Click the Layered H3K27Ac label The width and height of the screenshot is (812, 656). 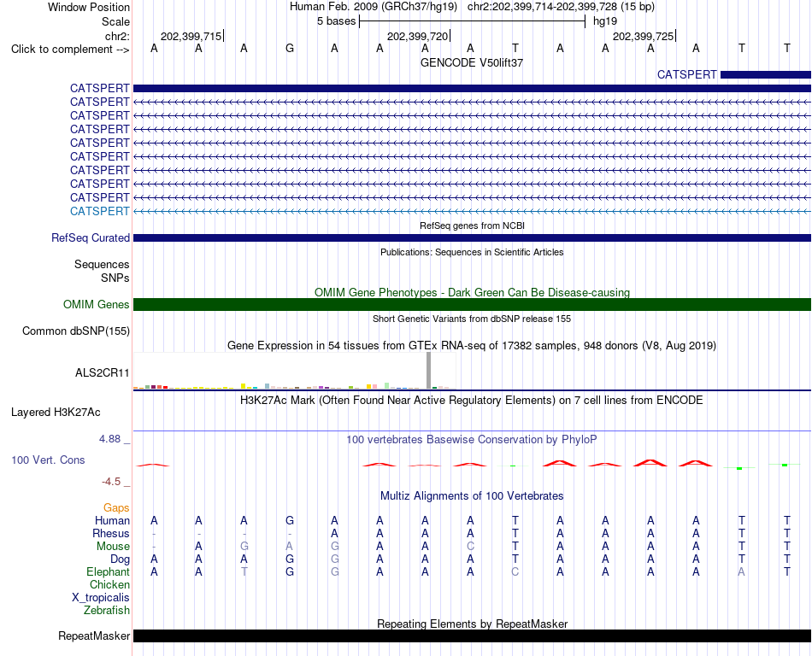56,413
